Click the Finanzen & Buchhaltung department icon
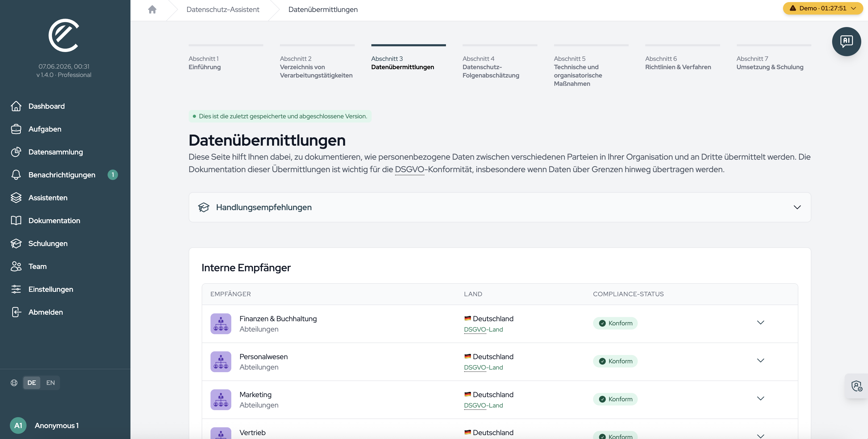 pos(221,324)
